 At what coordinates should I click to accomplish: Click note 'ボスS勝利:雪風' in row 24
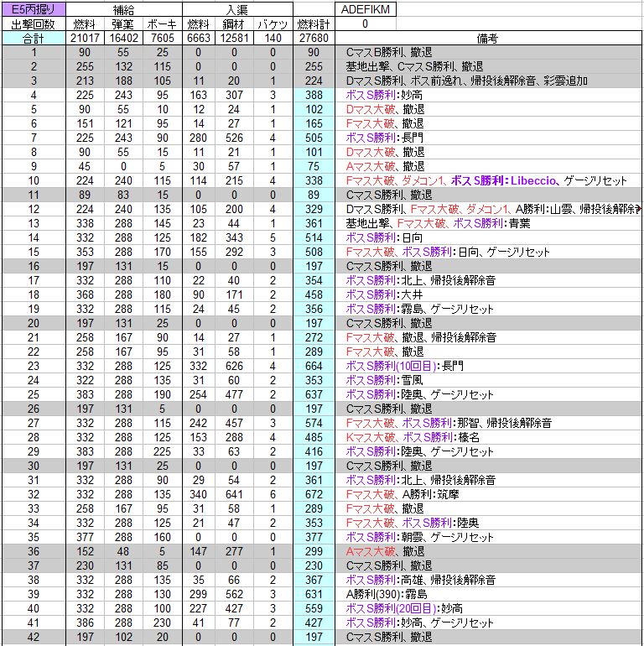(384, 380)
